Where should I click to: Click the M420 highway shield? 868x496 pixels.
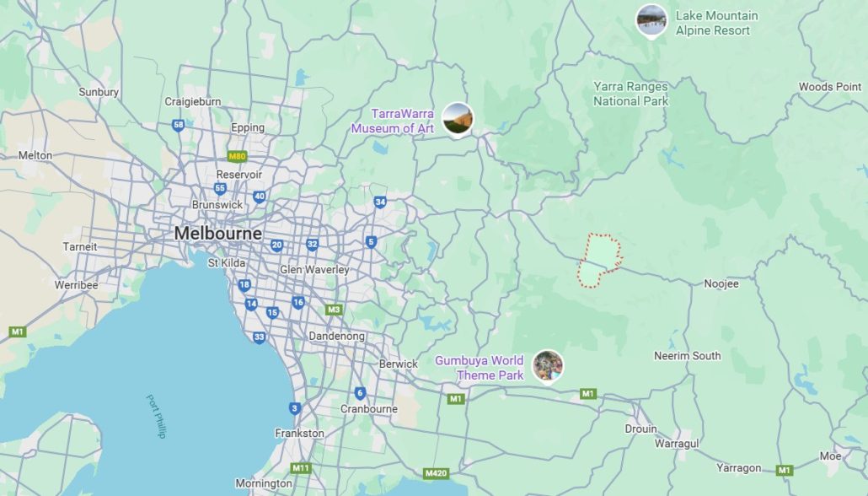click(x=436, y=473)
